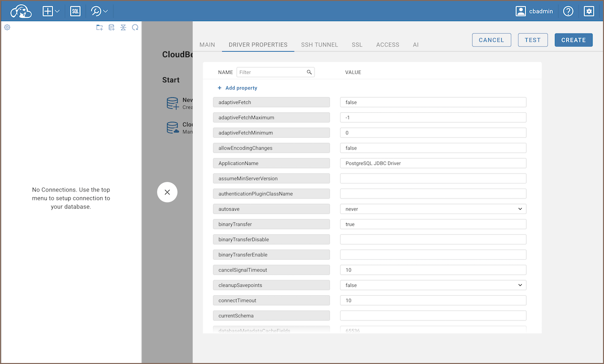Switch to the SSH TUNNEL tab
The image size is (604, 364).
click(320, 45)
